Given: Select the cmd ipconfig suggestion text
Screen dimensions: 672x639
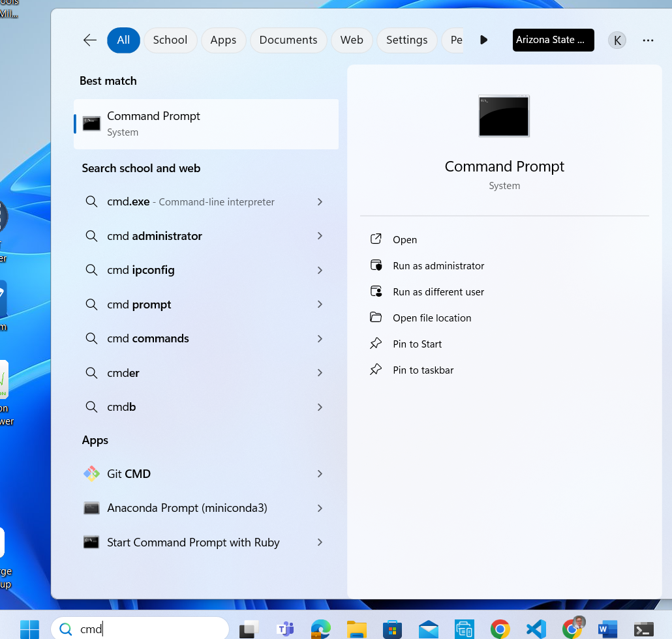Looking at the screenshot, I should [x=140, y=270].
